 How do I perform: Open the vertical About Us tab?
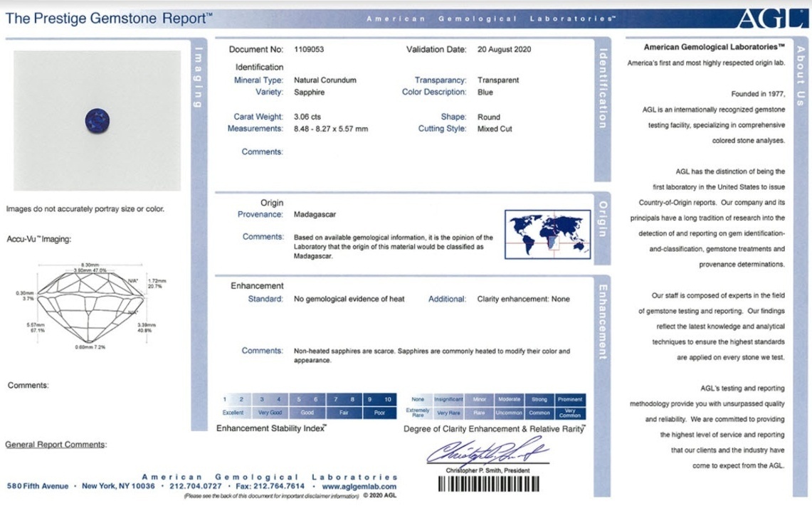[800, 75]
